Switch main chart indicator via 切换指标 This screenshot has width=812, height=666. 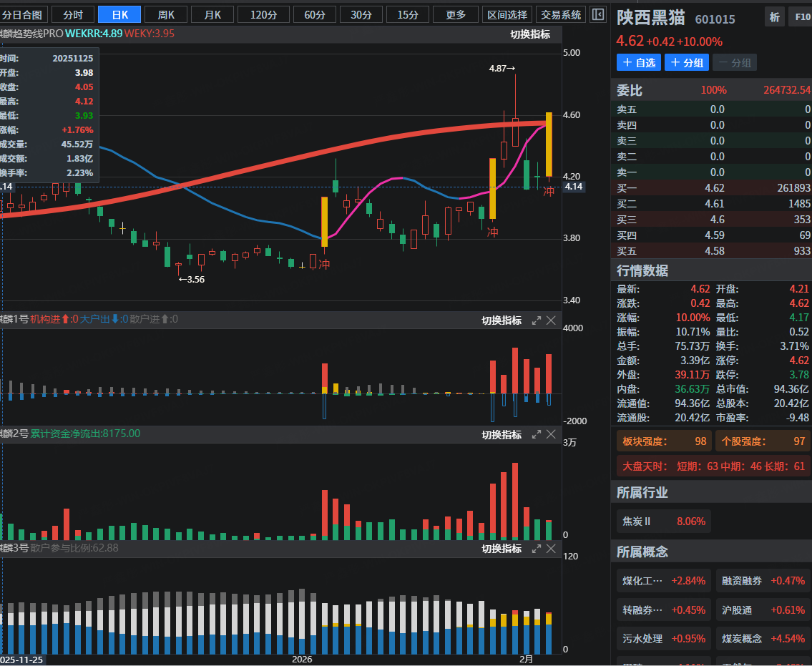(x=530, y=34)
